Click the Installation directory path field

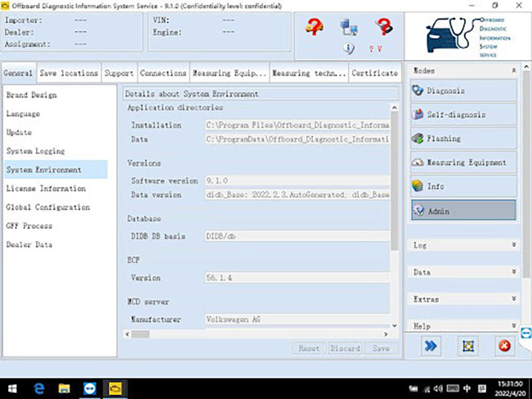[x=297, y=125]
